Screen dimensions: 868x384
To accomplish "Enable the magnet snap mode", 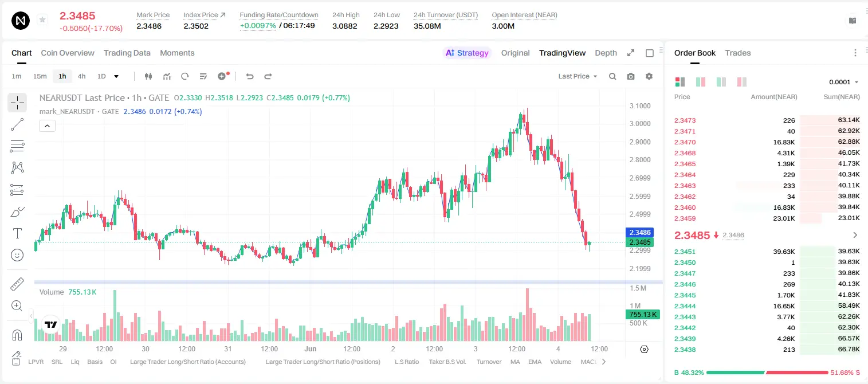I will 17,335.
